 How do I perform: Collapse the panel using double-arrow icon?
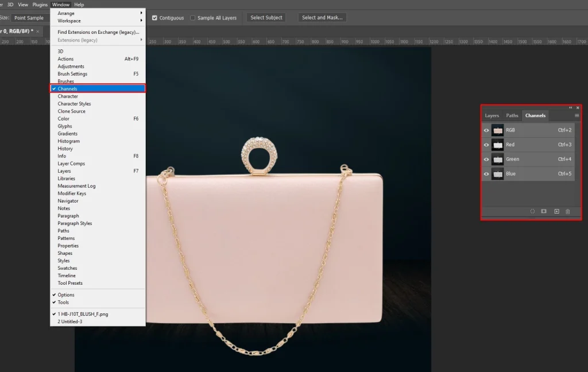pos(571,108)
